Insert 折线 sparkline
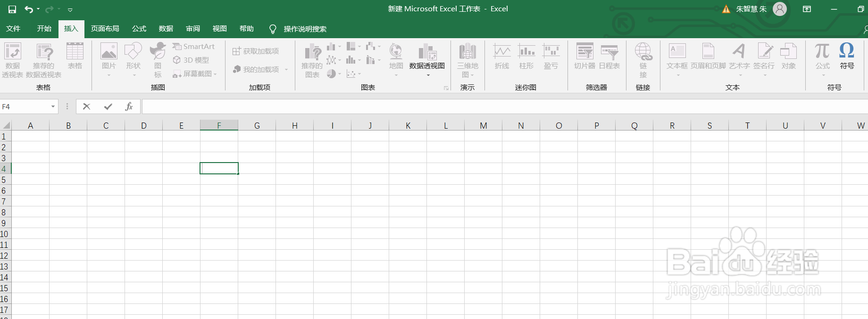The width and height of the screenshot is (868, 319). click(x=502, y=57)
